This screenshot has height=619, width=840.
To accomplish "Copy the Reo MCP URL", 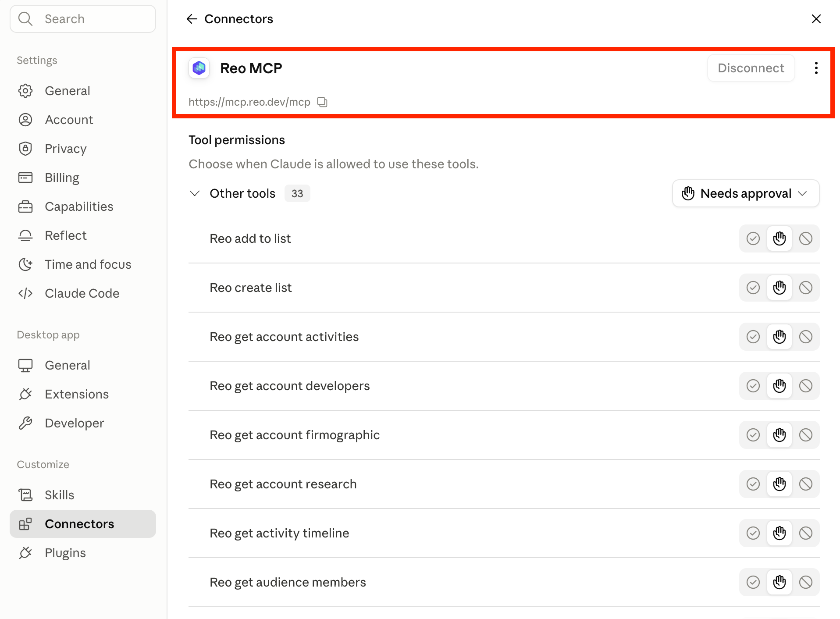I will point(322,102).
